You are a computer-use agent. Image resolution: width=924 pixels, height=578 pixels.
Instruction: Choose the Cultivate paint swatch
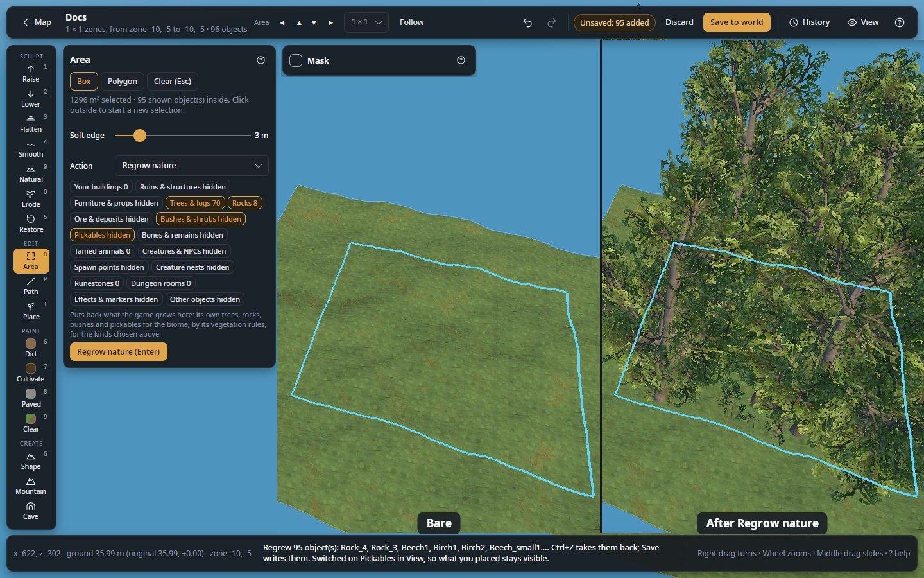pyautogui.click(x=31, y=373)
